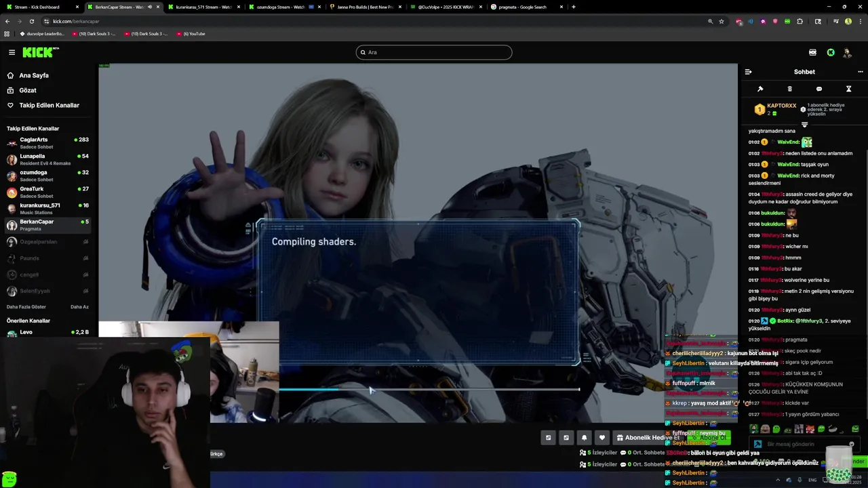Open a new browser tab
Screen dimensions: 868x488
574,7
